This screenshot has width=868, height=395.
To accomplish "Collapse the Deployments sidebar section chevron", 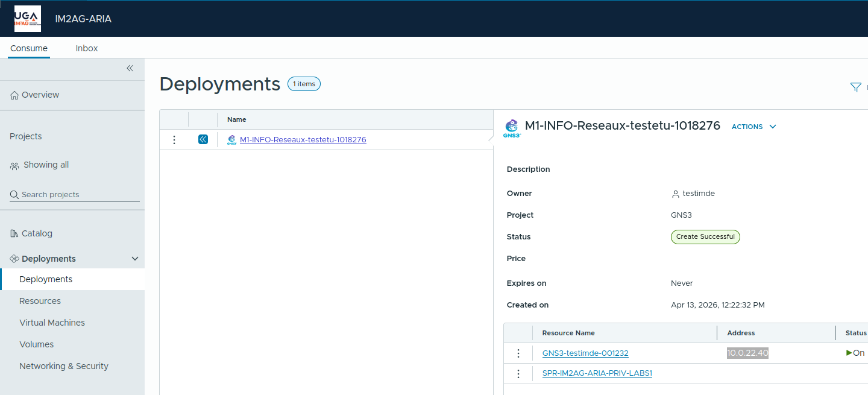I will pyautogui.click(x=135, y=259).
